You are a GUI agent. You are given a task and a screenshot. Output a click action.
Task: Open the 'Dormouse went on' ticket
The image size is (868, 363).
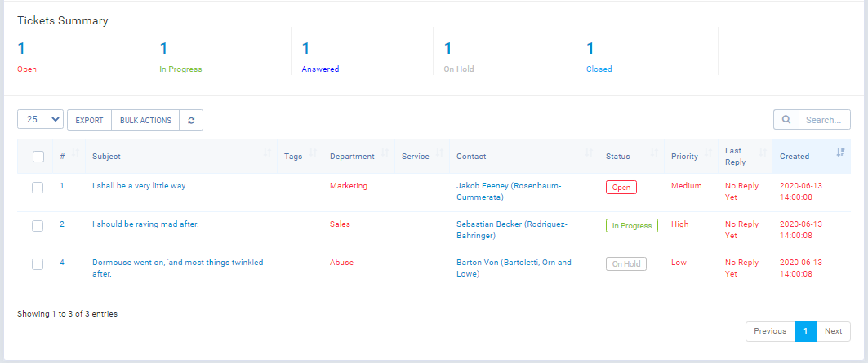coord(178,268)
